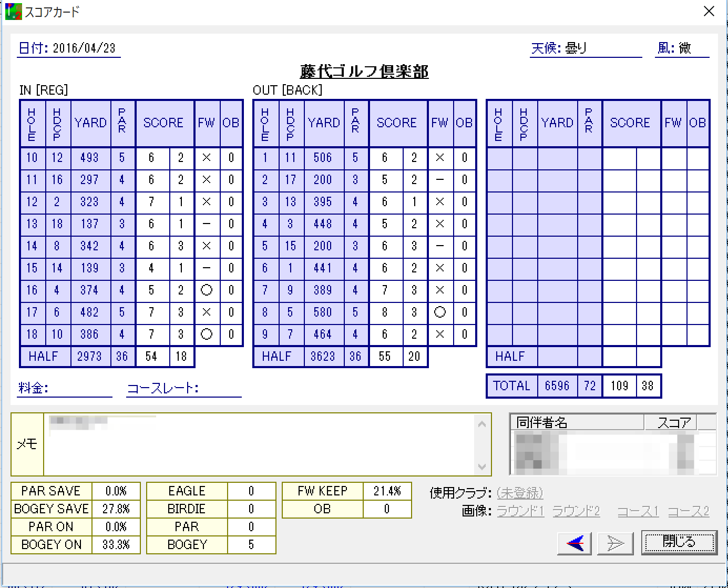Click FW KEEP value 21.4%

(x=387, y=491)
